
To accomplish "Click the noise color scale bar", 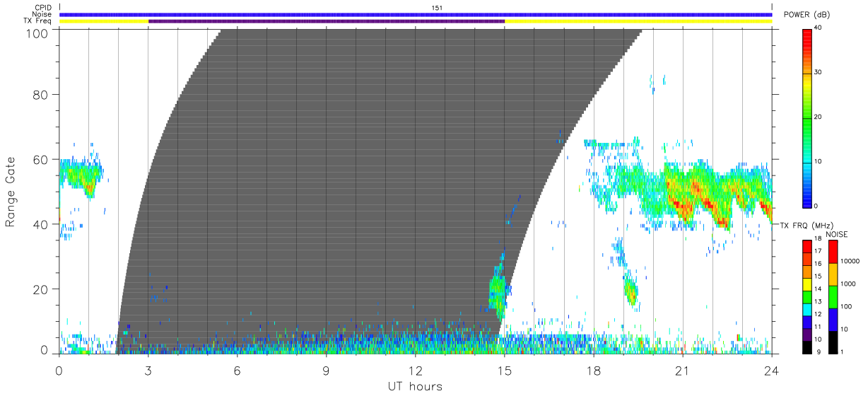I will 833,296.
